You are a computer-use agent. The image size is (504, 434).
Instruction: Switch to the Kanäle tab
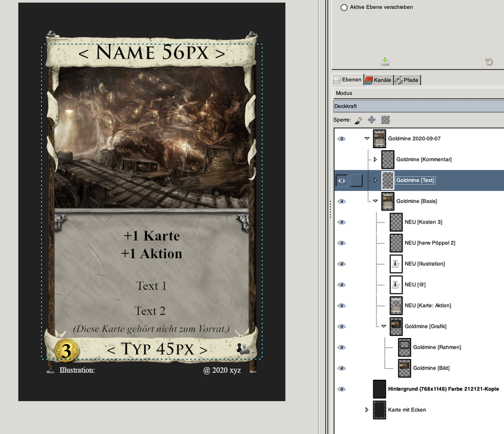[x=378, y=80]
